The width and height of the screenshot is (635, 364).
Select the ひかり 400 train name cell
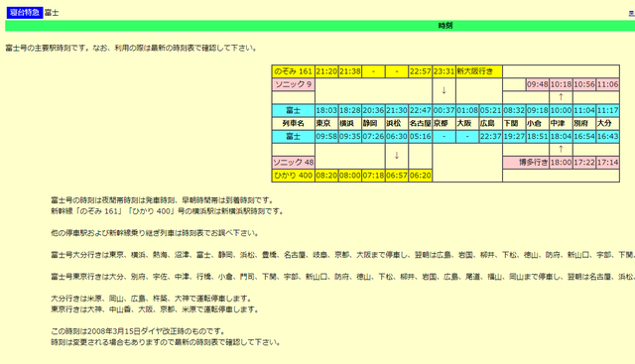click(294, 176)
